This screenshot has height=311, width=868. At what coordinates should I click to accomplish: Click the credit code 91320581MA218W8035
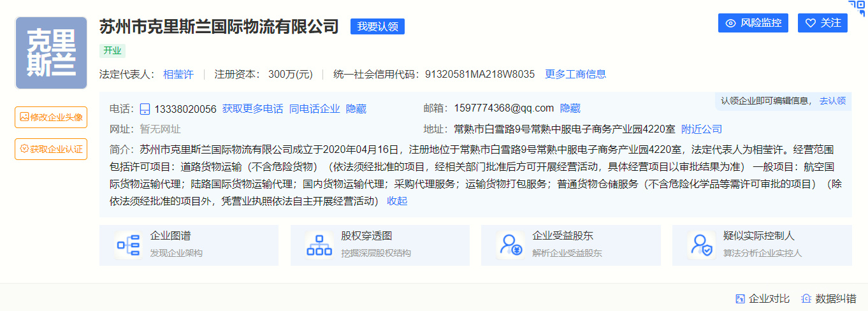click(480, 74)
